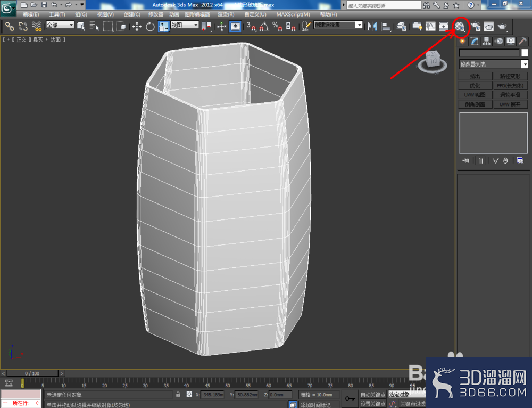
Task: Open the Material Editor
Action: pyautogui.click(x=460, y=26)
